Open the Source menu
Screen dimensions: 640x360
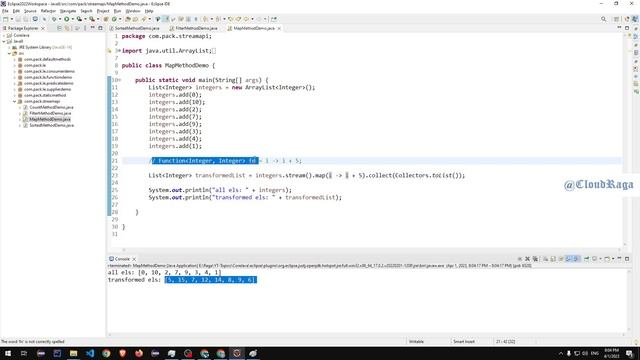pos(30,11)
